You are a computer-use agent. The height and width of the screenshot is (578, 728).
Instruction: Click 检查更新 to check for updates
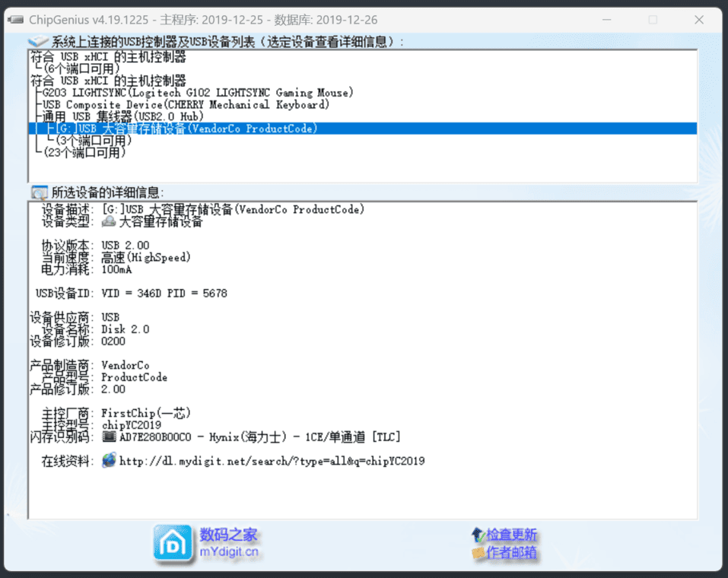tap(512, 535)
